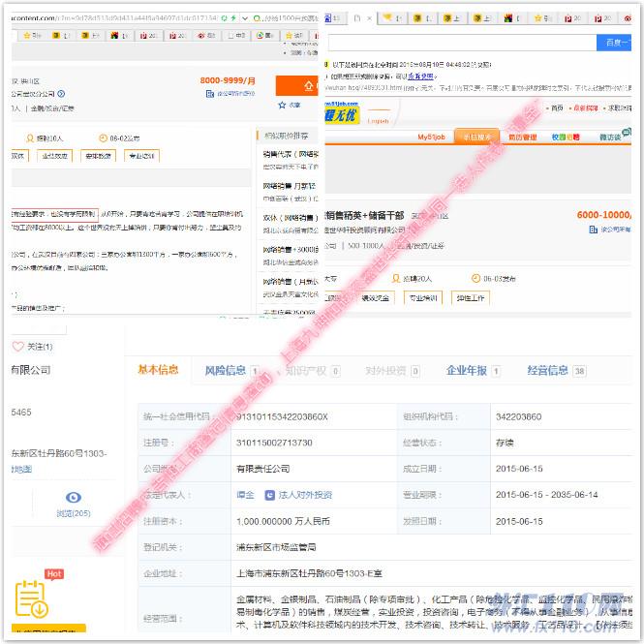Open the My51job navigation tab
644x644 pixels.
click(x=431, y=137)
